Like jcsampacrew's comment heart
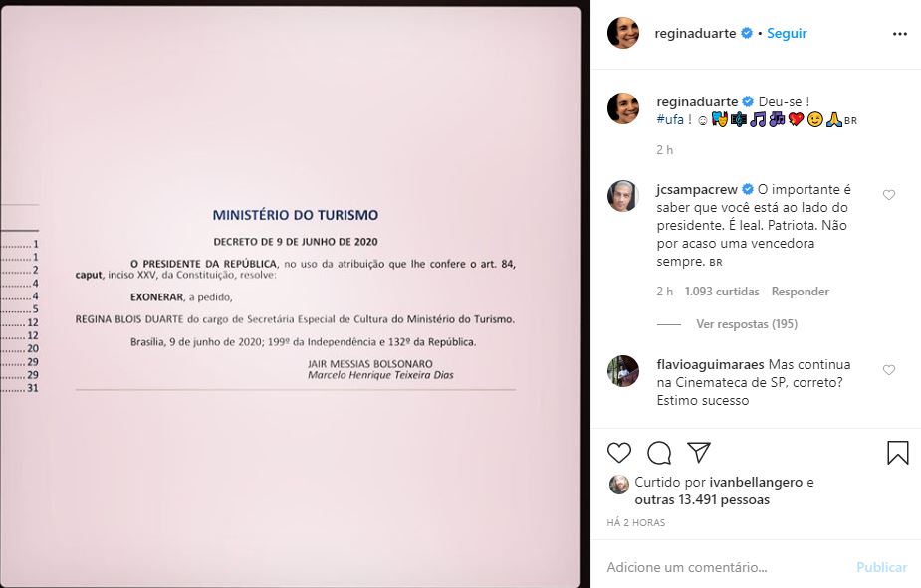This screenshot has height=588, width=921. pos(889,195)
